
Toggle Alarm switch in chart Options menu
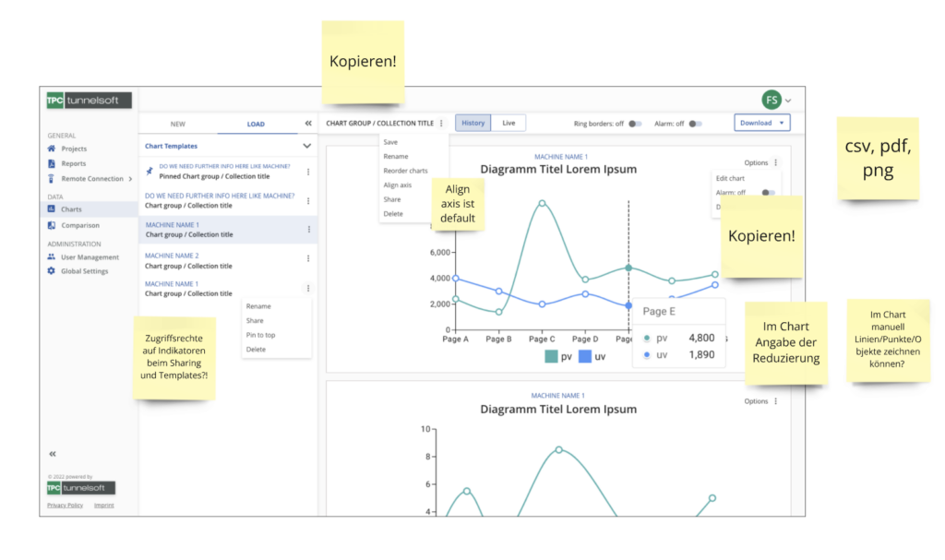point(768,193)
